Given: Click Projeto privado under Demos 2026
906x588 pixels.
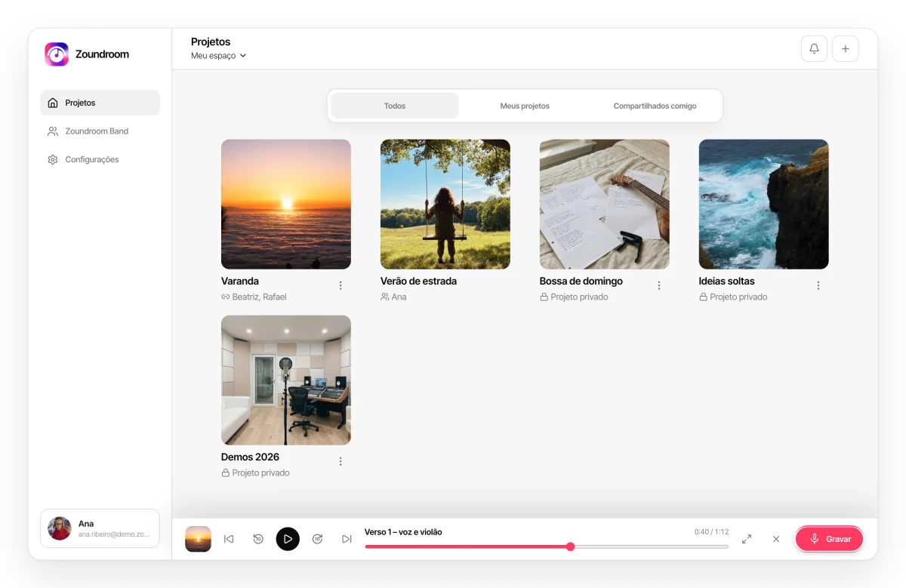Looking at the screenshot, I should [x=255, y=473].
